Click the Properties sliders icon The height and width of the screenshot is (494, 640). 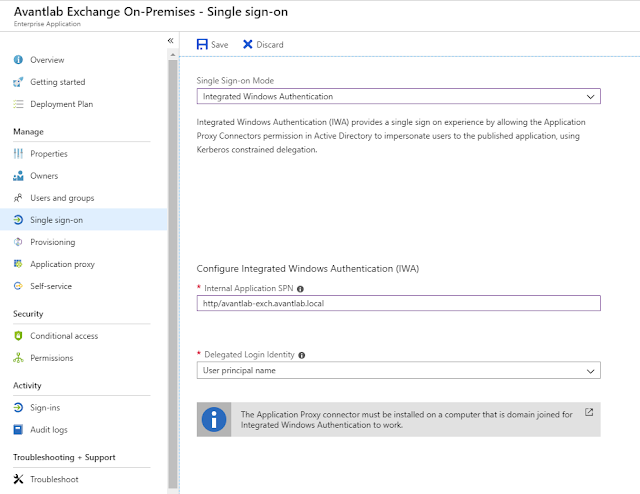(x=18, y=154)
